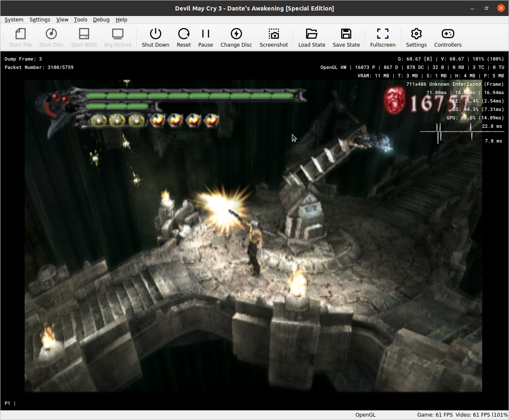The height and width of the screenshot is (420, 509).
Task: Open Controllers configuration
Action: point(448,38)
